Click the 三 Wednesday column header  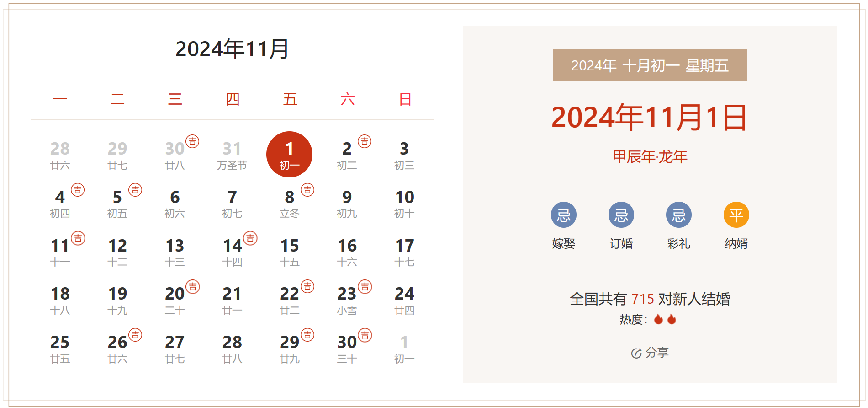[175, 99]
